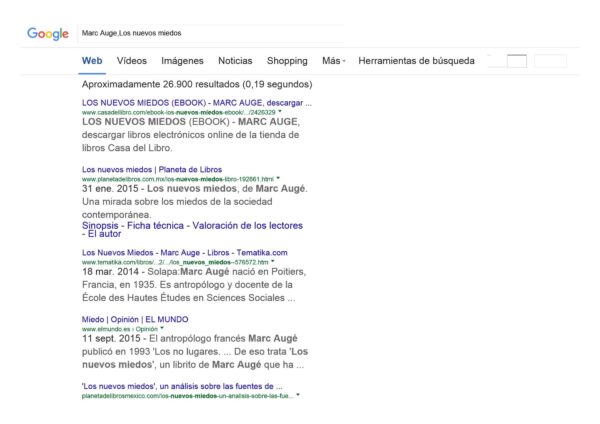Expand arrow next to casadellibro.com URL
The width and height of the screenshot is (600, 424).
tap(280, 112)
